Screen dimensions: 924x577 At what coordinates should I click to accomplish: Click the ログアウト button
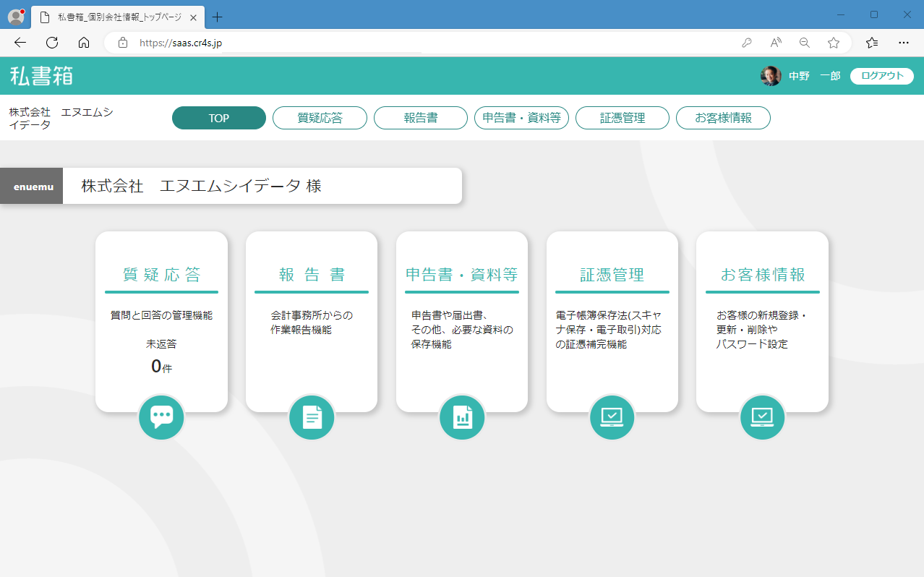(x=882, y=76)
